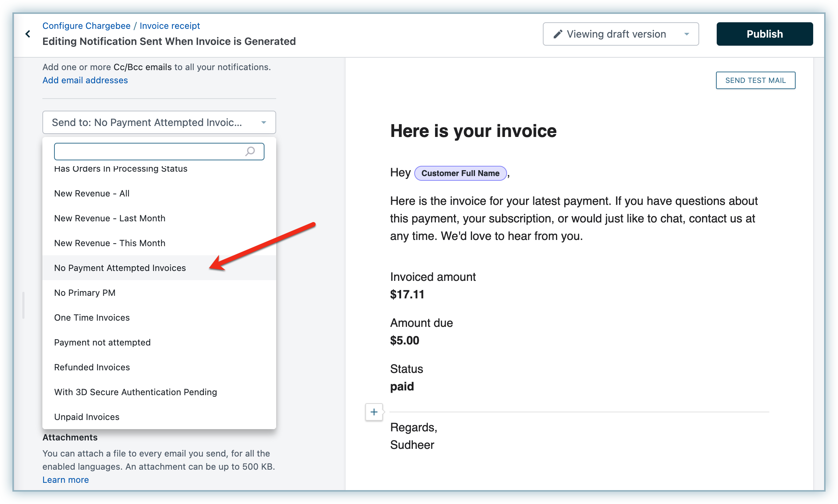This screenshot has height=504, width=838.
Task: Focus the dropdown search input field
Action: [x=148, y=151]
